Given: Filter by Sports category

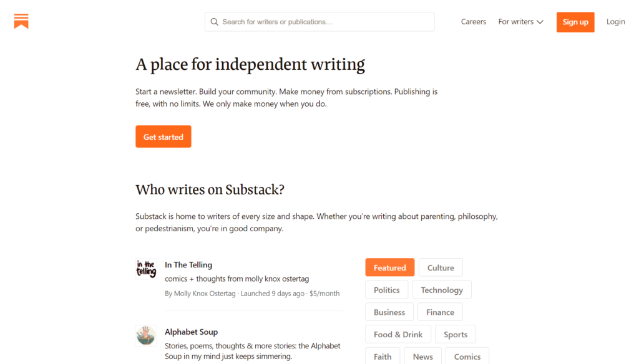Looking at the screenshot, I should (456, 334).
